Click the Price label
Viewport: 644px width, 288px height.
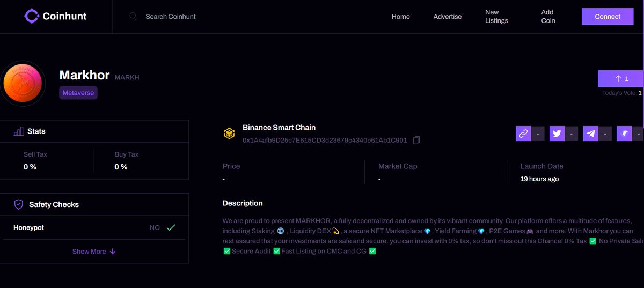coord(231,166)
